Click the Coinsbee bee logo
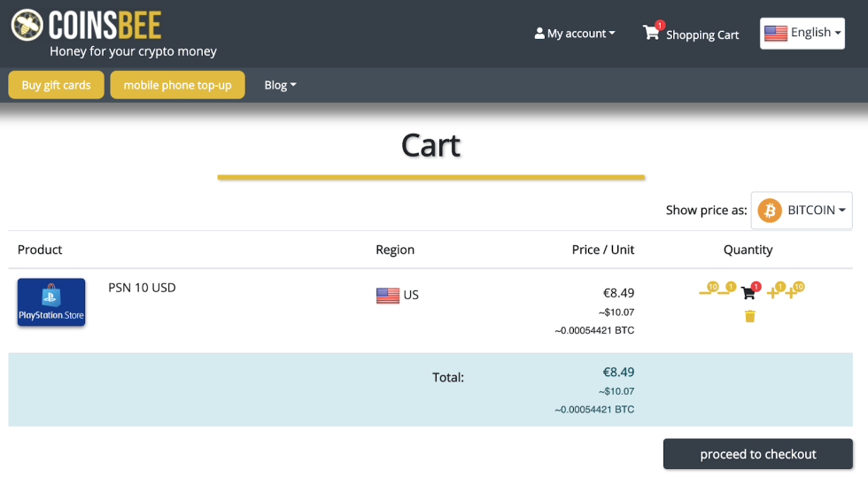The width and height of the screenshot is (868, 501). pyautogui.click(x=27, y=25)
